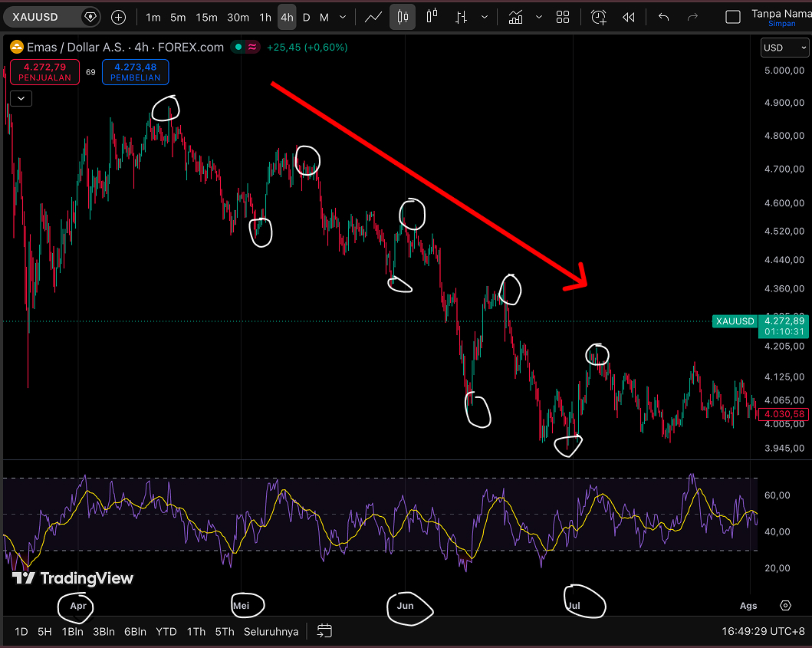
Task: Click the Apr date axis label
Action: (78, 606)
